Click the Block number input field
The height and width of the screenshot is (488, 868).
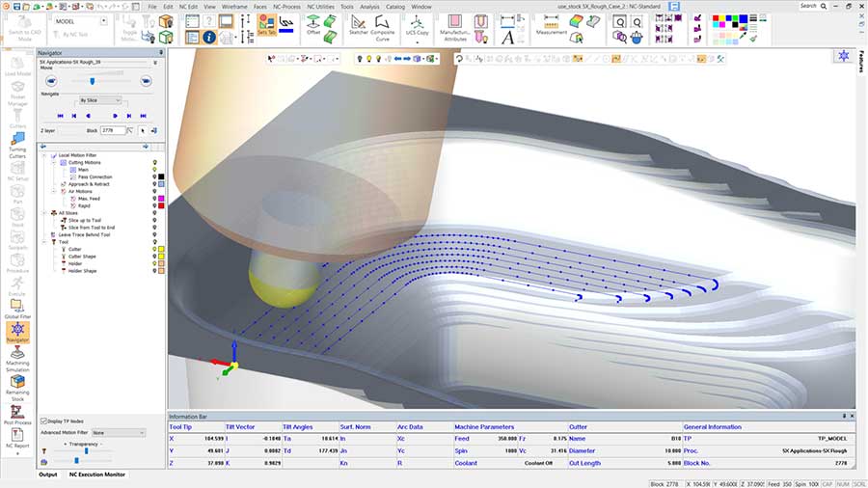click(113, 130)
